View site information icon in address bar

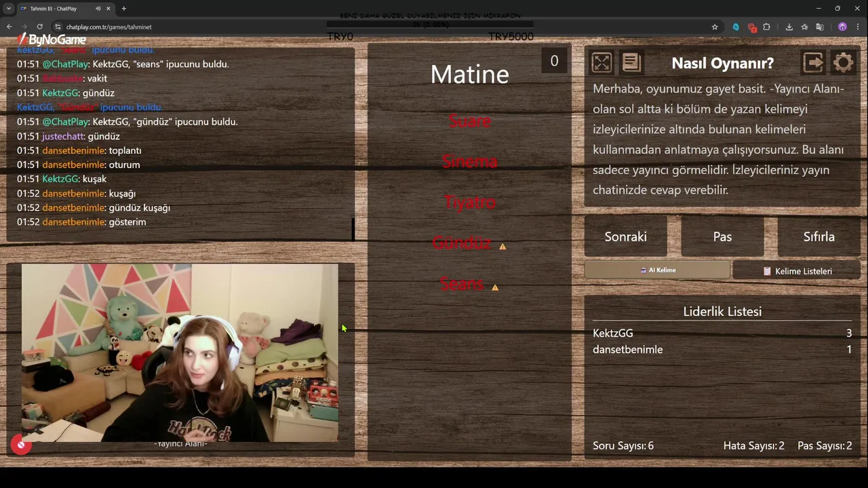pos(58,27)
